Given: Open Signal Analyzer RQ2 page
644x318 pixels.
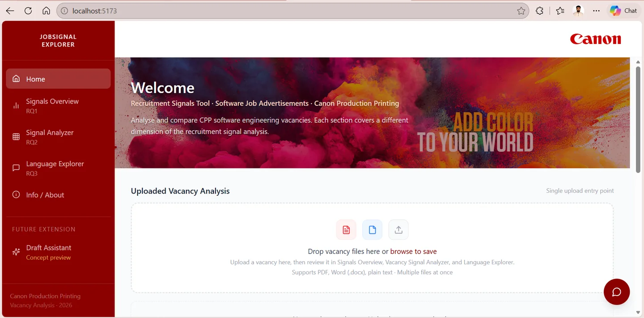Looking at the screenshot, I should [58, 137].
